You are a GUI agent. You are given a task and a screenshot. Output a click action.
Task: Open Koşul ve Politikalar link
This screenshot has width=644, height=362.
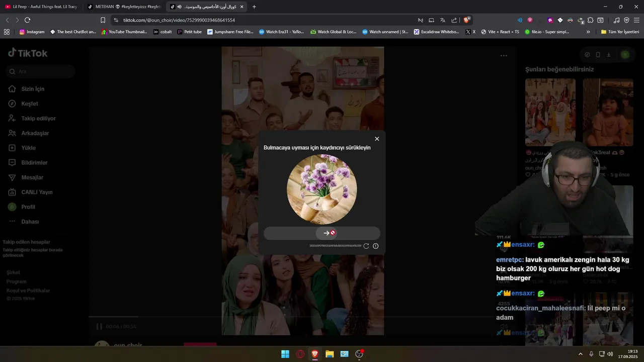pos(28,291)
